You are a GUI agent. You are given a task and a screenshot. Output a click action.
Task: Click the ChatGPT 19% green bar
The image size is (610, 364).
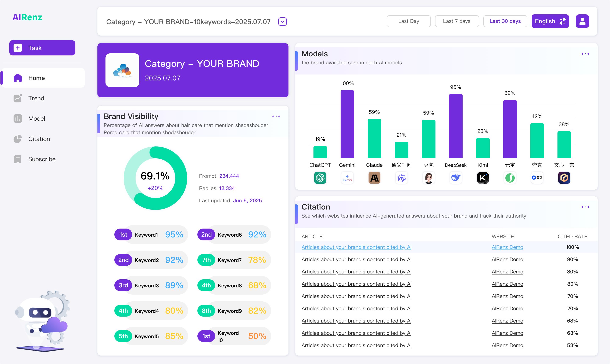320,152
